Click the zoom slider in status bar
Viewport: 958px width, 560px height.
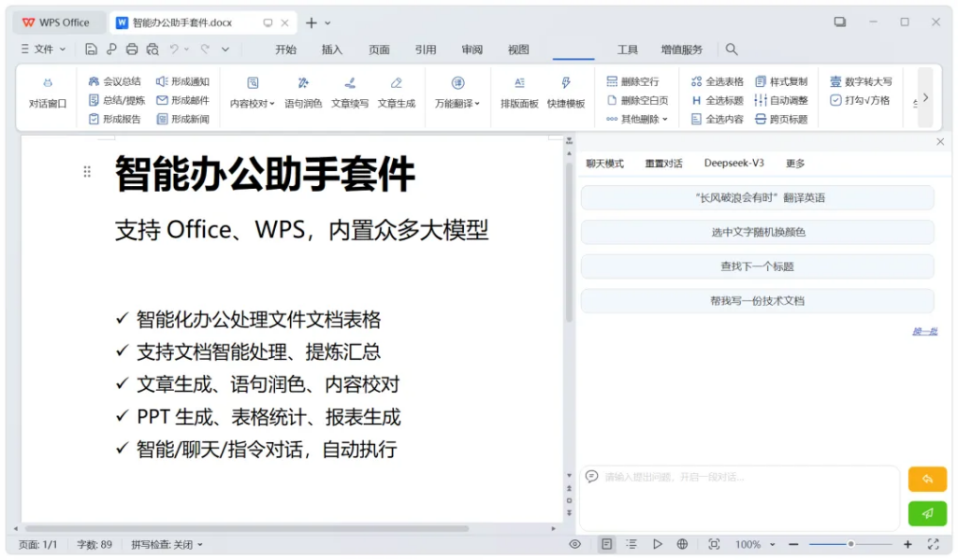tap(850, 544)
